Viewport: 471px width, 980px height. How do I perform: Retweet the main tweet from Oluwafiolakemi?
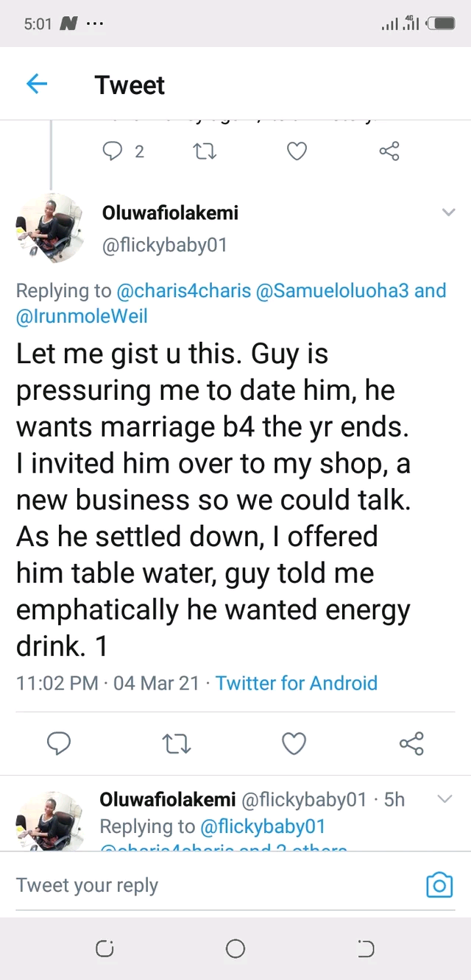coord(177,744)
